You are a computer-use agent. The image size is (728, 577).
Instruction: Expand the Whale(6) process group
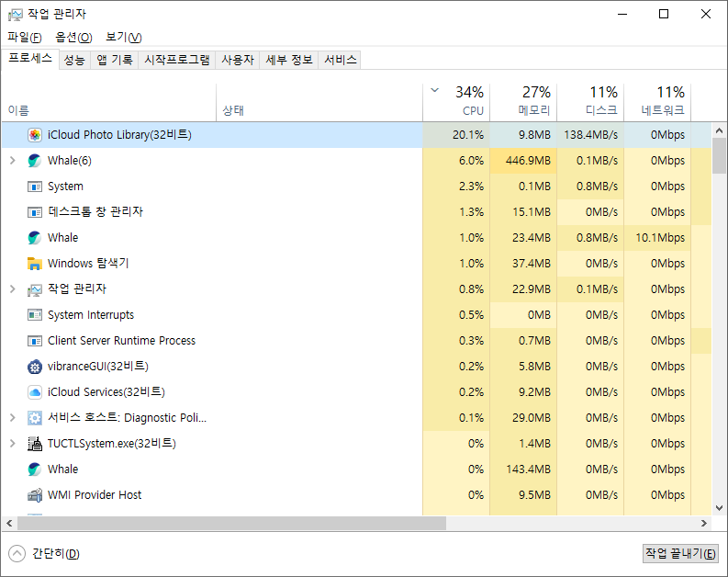(x=13, y=161)
